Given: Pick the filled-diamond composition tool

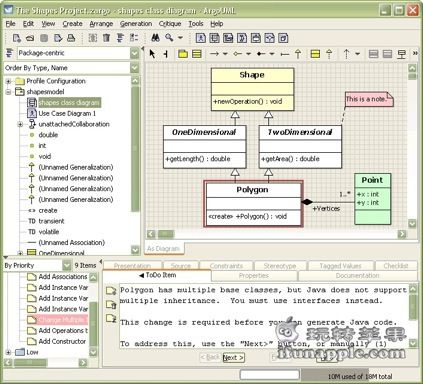Looking at the screenshot, I should 261,54.
